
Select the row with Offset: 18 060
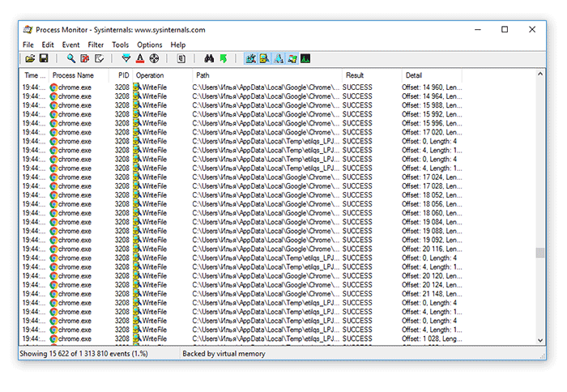[x=242, y=213]
